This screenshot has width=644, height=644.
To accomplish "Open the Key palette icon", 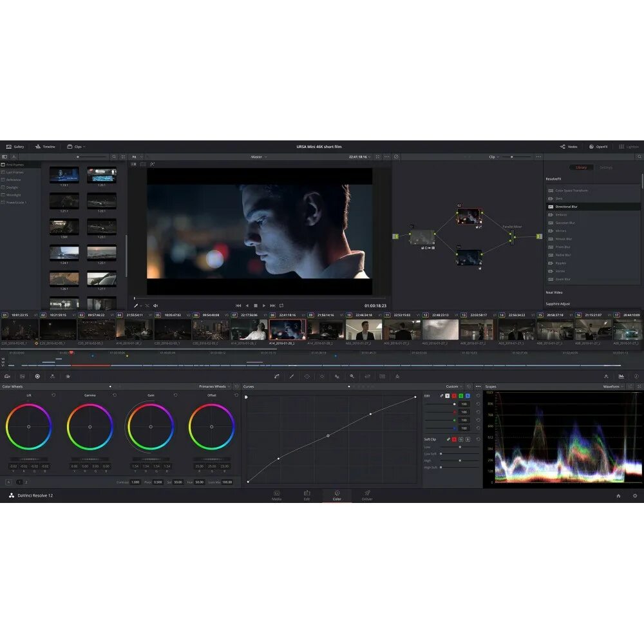I will click(x=352, y=376).
